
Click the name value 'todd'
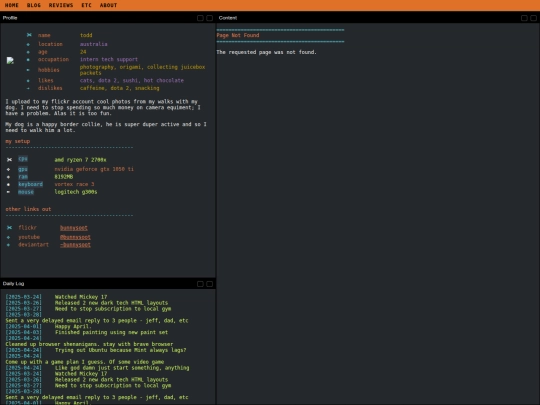[x=86, y=35]
